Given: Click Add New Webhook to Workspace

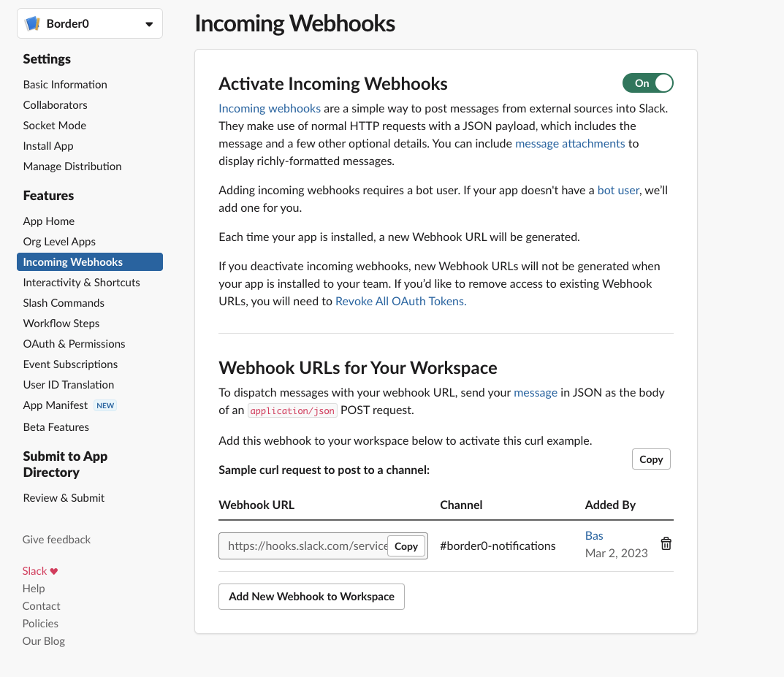Looking at the screenshot, I should (x=311, y=597).
